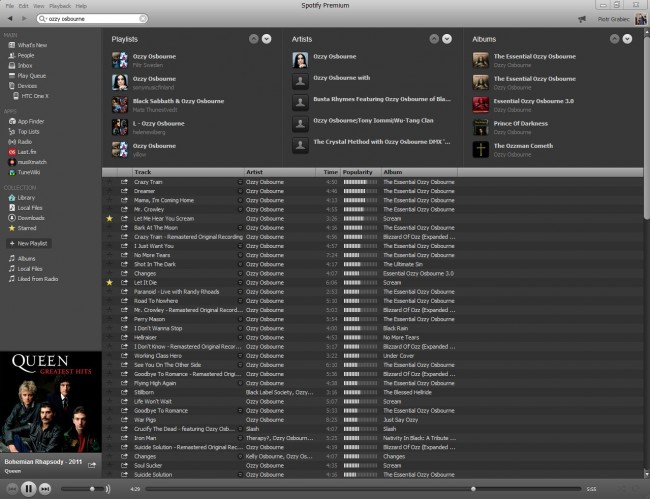Click the search box with ozzy osbourne
Screen dimensions: 650x499
[92, 19]
